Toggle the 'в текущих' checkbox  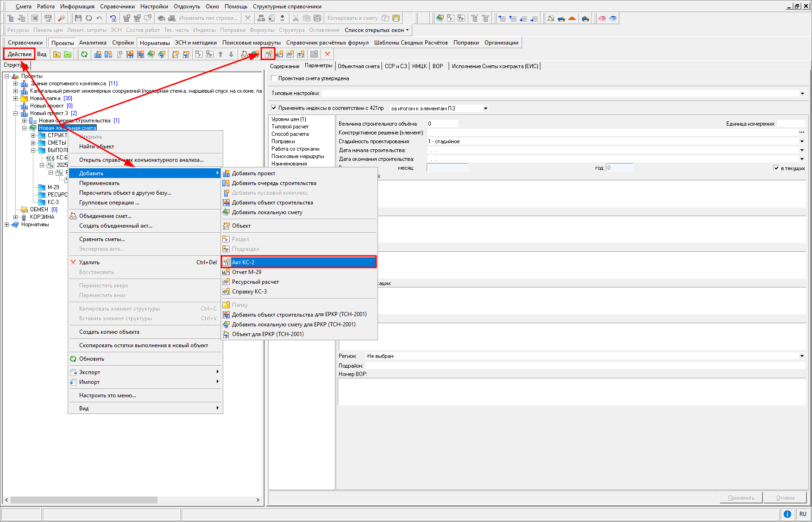[776, 168]
